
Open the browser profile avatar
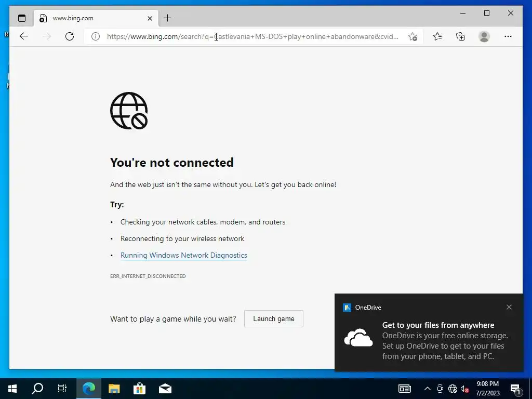[x=484, y=36]
